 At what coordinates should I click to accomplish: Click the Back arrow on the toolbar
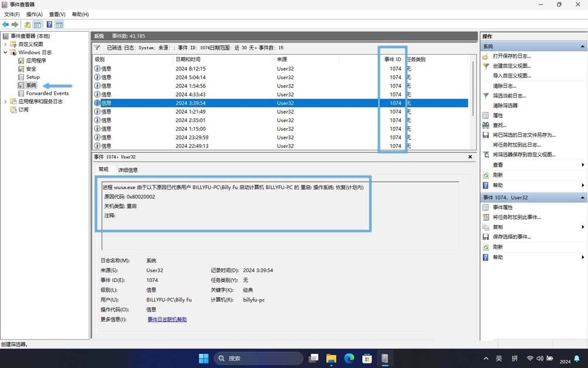5,25
